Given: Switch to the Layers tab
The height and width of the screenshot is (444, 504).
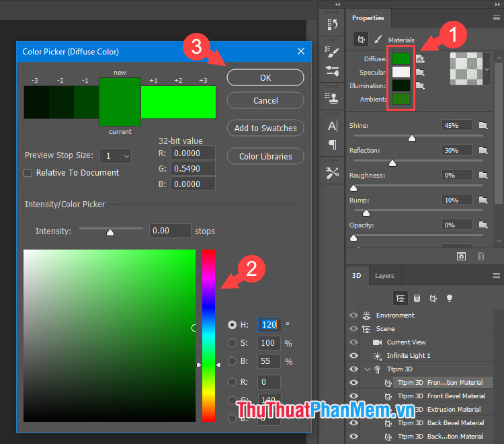Looking at the screenshot, I should click(x=384, y=276).
